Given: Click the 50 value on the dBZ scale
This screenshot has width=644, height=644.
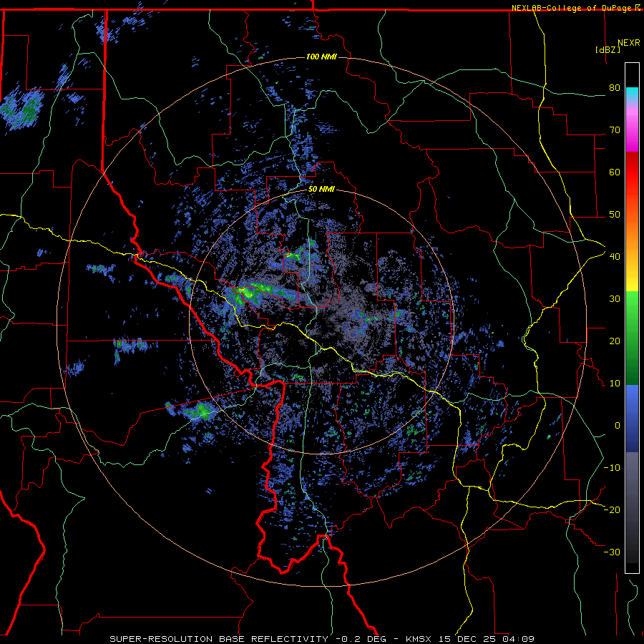Looking at the screenshot, I should tap(615, 215).
